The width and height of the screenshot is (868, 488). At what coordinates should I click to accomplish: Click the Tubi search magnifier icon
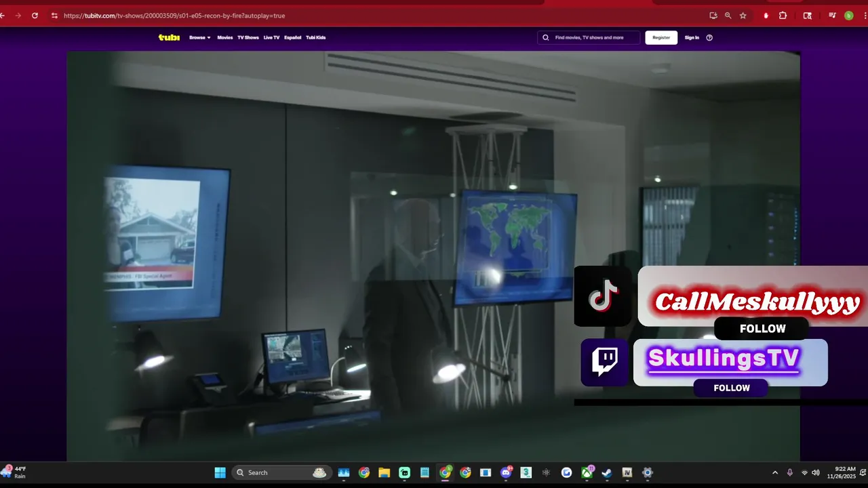[x=546, y=37]
